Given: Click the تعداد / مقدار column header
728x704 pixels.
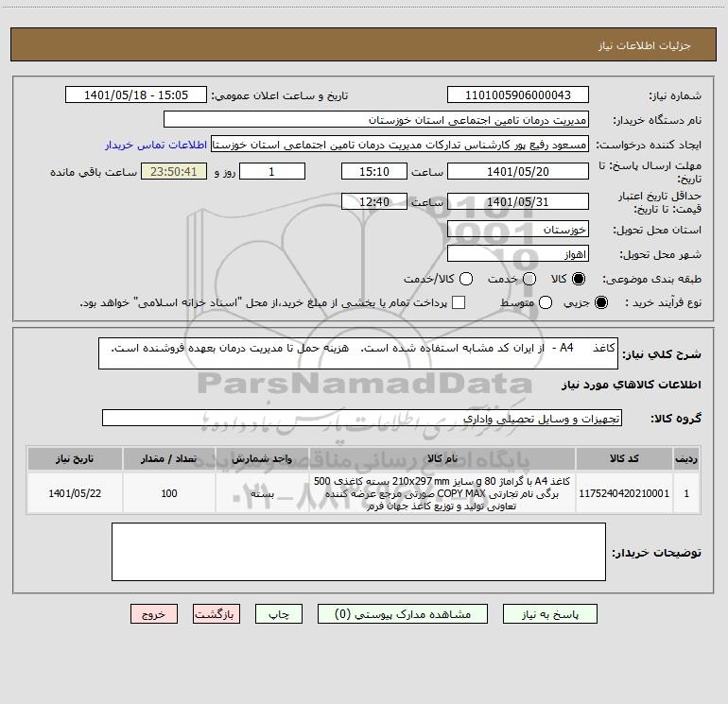Looking at the screenshot, I should pyautogui.click(x=169, y=459).
